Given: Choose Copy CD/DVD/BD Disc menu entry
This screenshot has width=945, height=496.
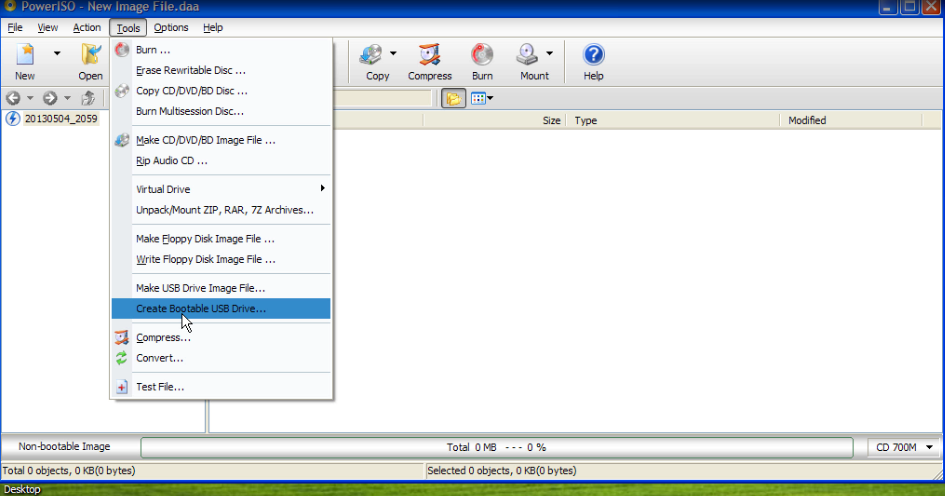Looking at the screenshot, I should coord(221,91).
